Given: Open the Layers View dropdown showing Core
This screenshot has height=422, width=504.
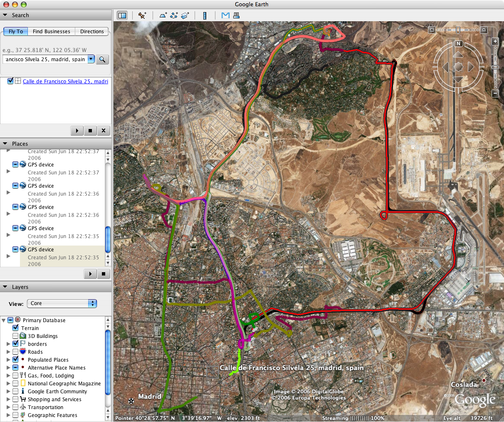Looking at the screenshot, I should click(x=62, y=303).
